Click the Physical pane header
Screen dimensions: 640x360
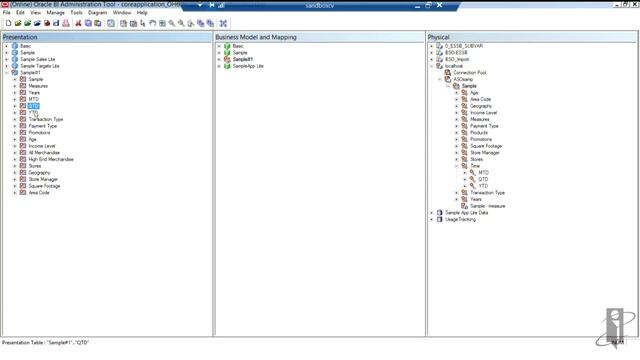point(532,37)
